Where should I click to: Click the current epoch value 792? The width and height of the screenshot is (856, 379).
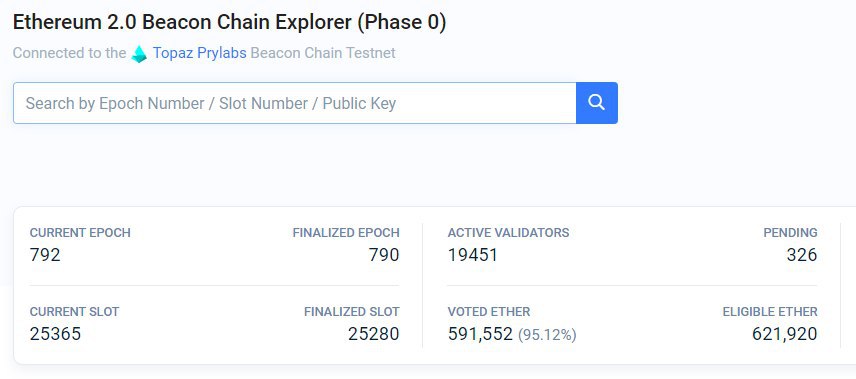pyautogui.click(x=45, y=255)
